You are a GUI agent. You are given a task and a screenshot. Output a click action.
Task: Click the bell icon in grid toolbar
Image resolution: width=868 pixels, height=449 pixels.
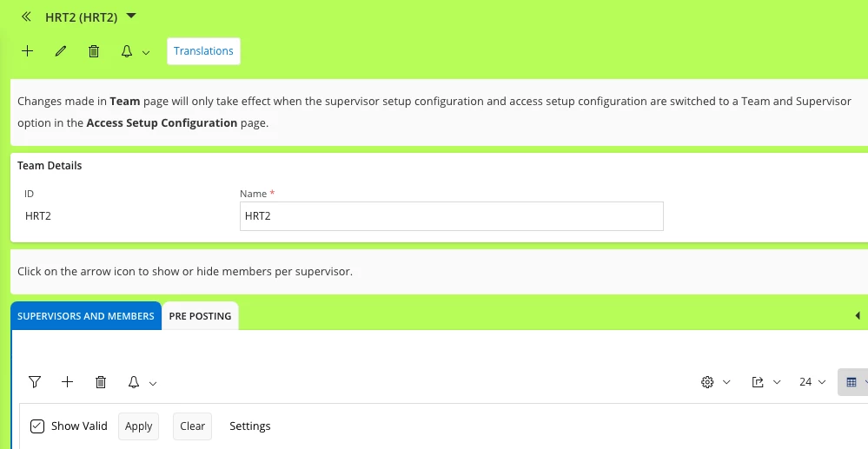[x=134, y=382]
